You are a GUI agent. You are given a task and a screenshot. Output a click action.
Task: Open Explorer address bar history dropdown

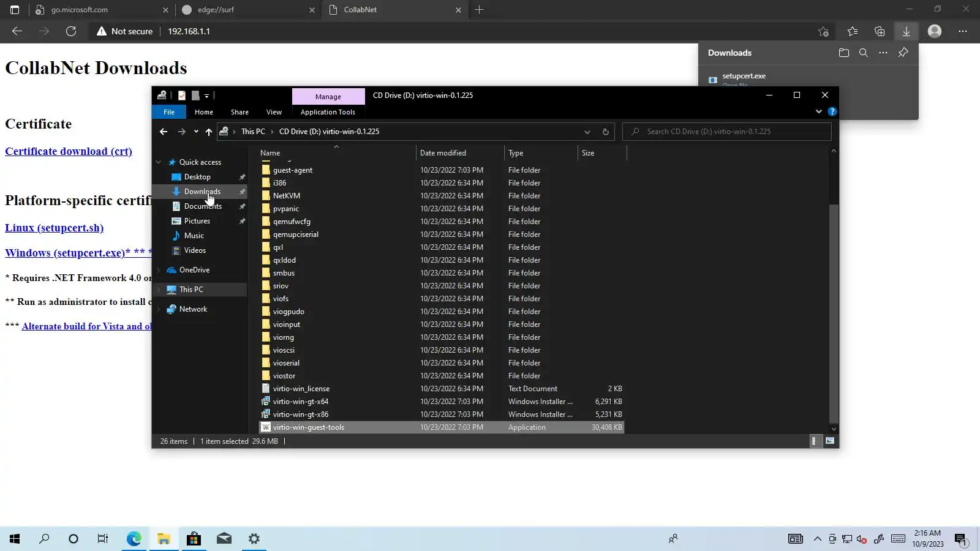point(587,132)
